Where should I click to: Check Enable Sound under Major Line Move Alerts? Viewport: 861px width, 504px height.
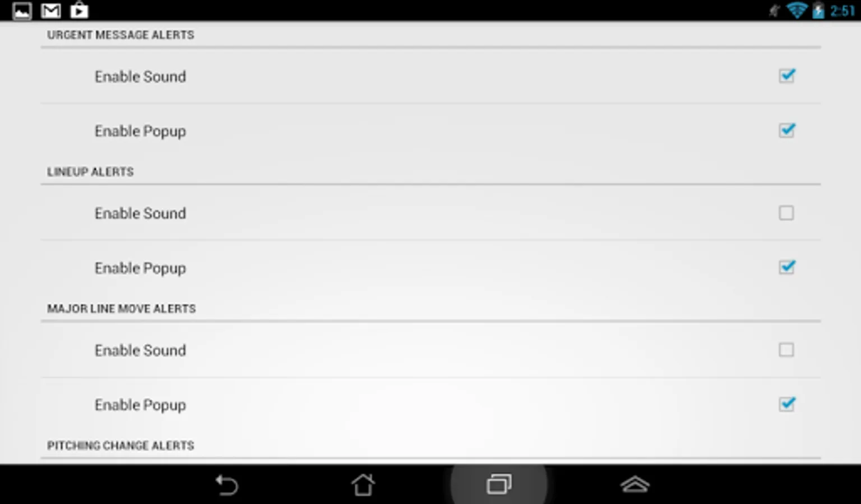(786, 350)
